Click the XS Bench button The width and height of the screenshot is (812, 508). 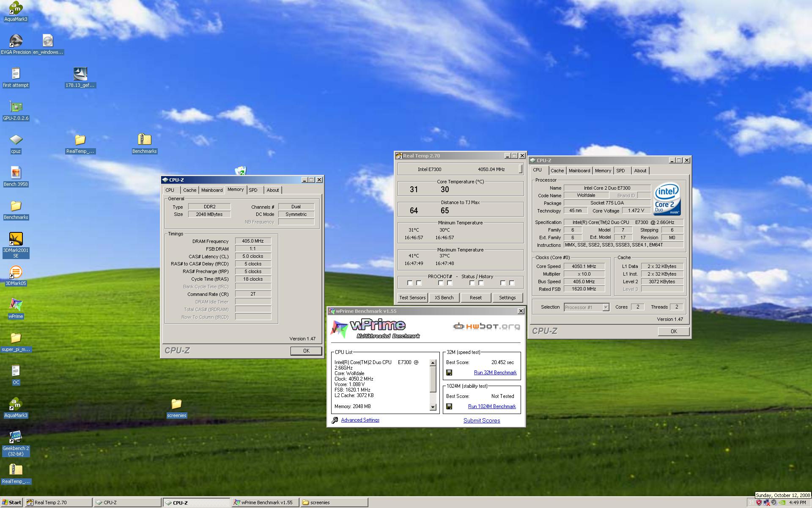point(444,298)
